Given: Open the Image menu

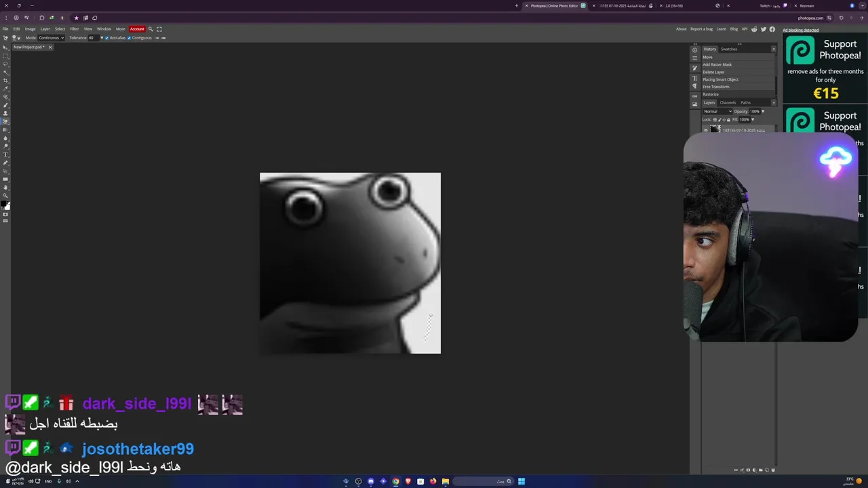Looking at the screenshot, I should coord(30,28).
